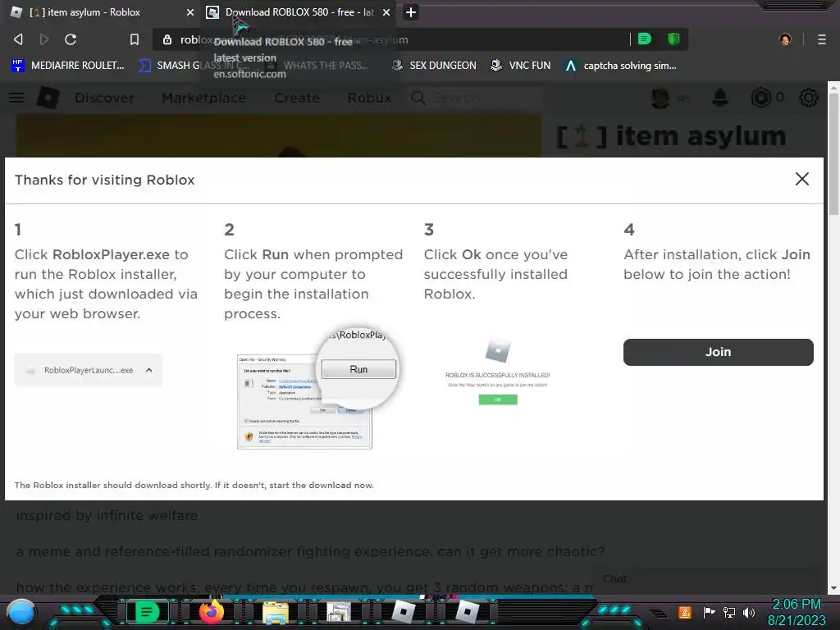The height and width of the screenshot is (630, 840).
Task: Switch to the Download ROBLOX 580 tab
Action: pyautogui.click(x=299, y=12)
